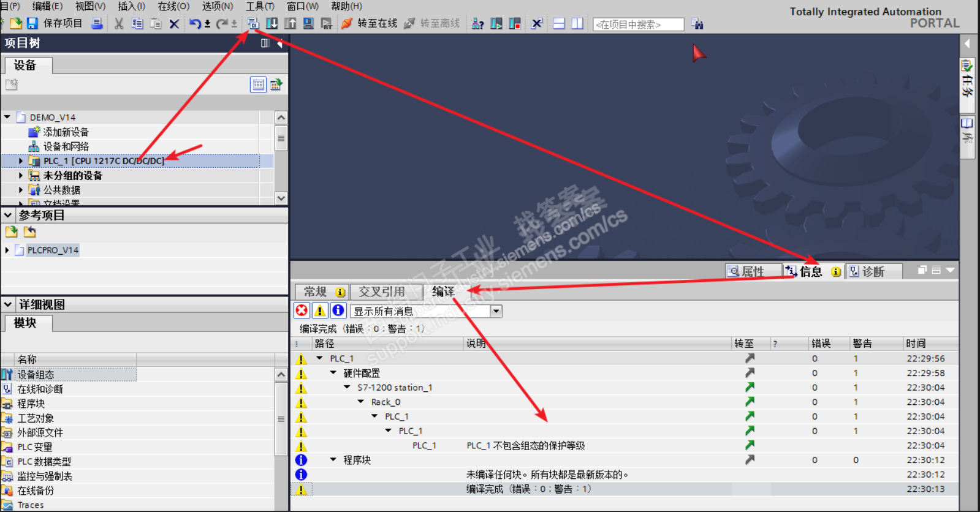Screen dimensions: 980x512
Task: Toggle information messages filter in compile tab
Action: pos(338,311)
